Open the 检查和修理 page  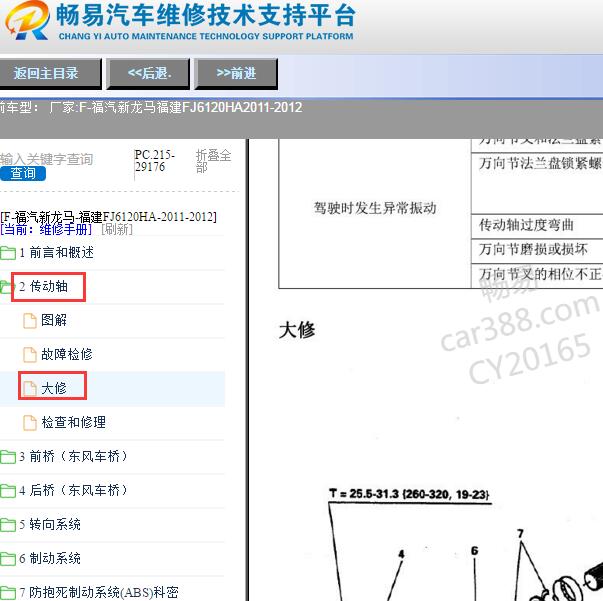tap(73, 422)
